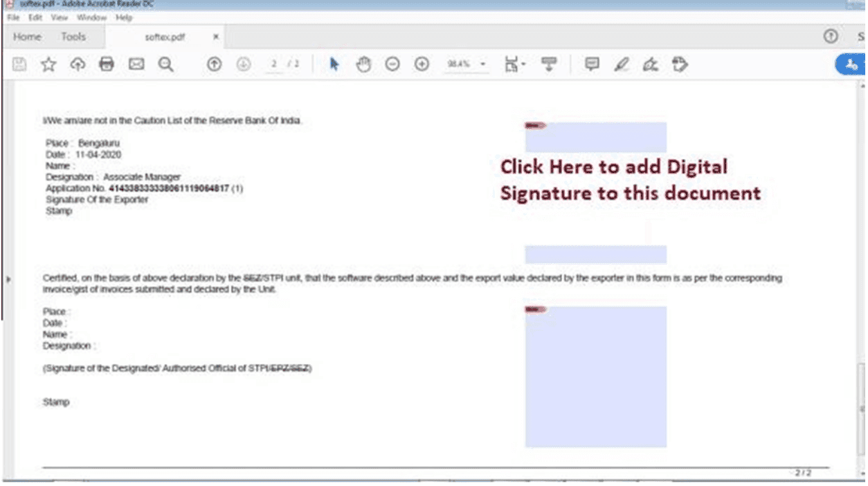
Task: Switch to the selection arrow tool
Action: pyautogui.click(x=332, y=64)
